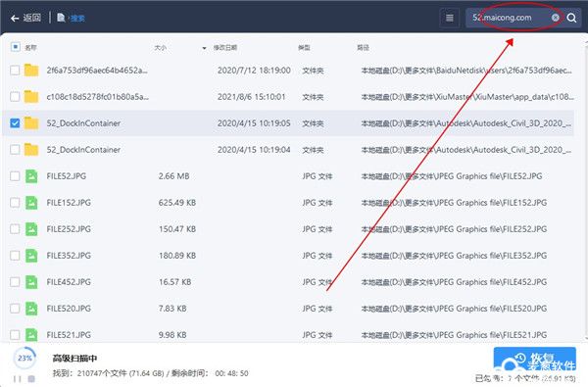
Task: Select the file name FILE52.JPG
Action: tap(67, 176)
